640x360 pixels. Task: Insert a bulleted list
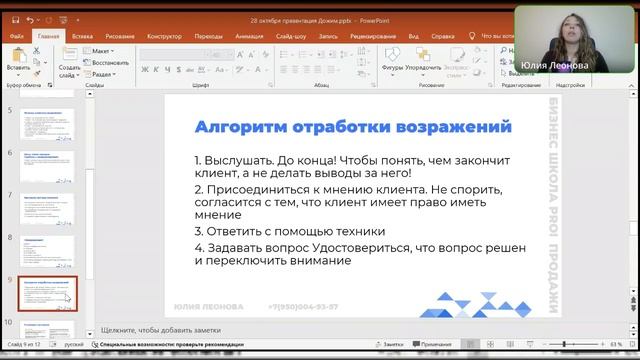coord(284,55)
